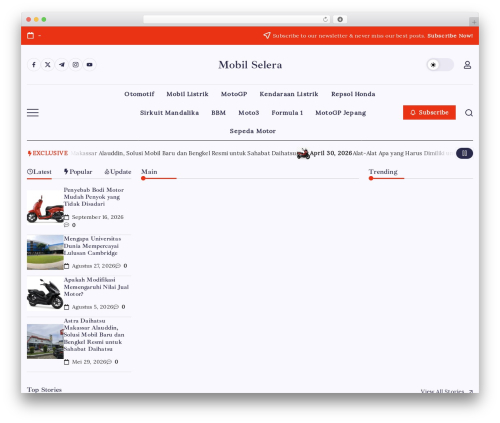500x423 pixels.
Task: Click the Daihatsu dealership thumbnail
Action: tap(45, 341)
